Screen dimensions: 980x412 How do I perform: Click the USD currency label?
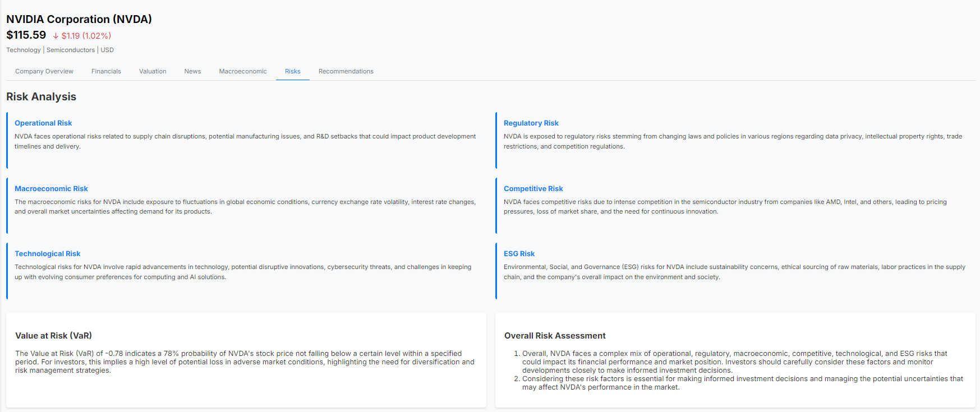click(x=107, y=50)
